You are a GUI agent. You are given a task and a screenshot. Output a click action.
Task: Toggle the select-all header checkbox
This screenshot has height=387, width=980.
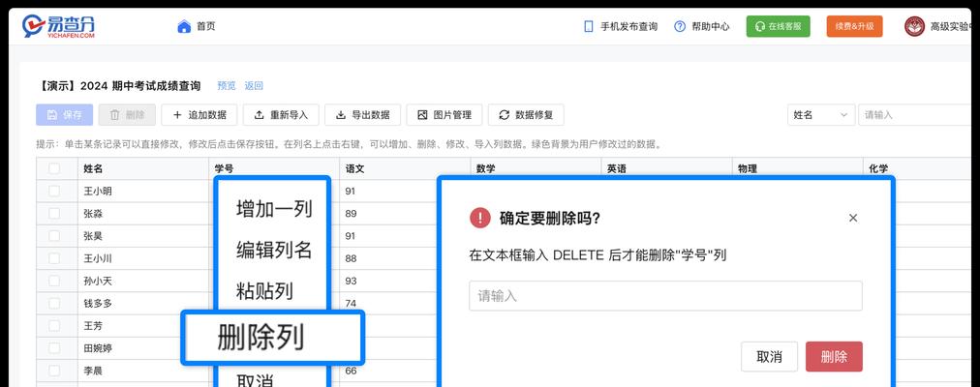click(54, 168)
